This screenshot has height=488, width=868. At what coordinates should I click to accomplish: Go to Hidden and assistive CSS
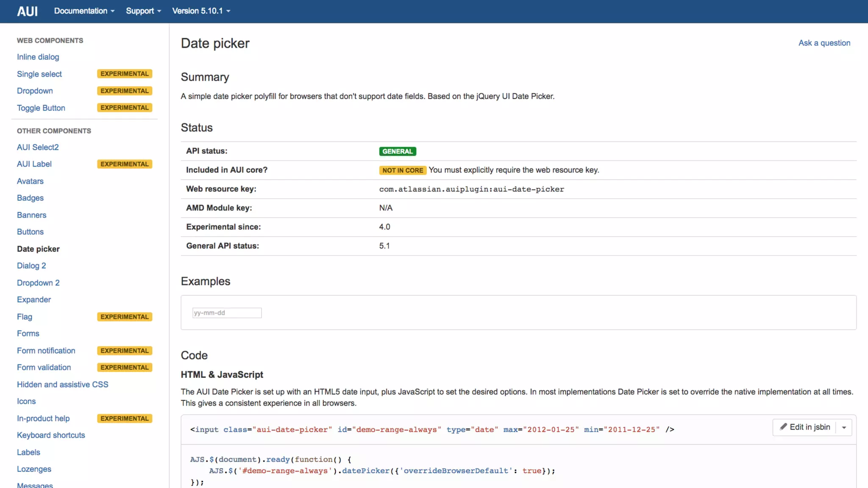tap(62, 384)
